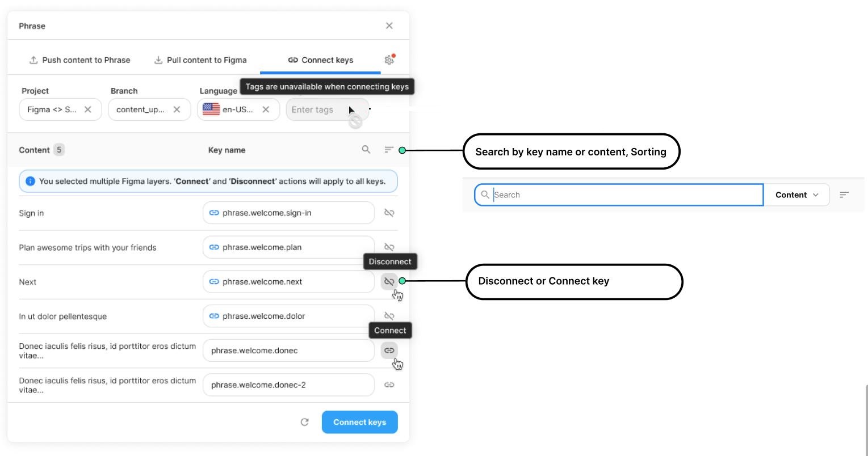Select the "Sign in" content text

[x=31, y=213]
